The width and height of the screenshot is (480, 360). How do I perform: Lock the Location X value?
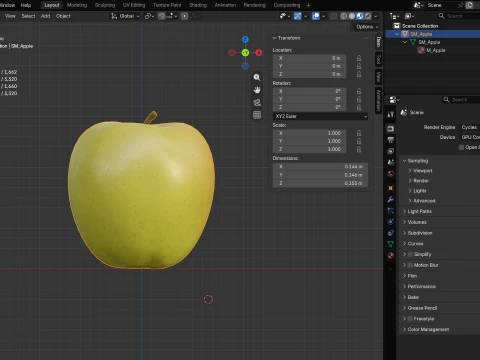pos(359,58)
